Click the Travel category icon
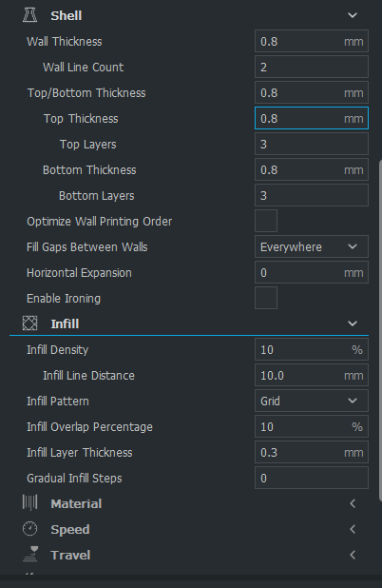 click(x=30, y=554)
